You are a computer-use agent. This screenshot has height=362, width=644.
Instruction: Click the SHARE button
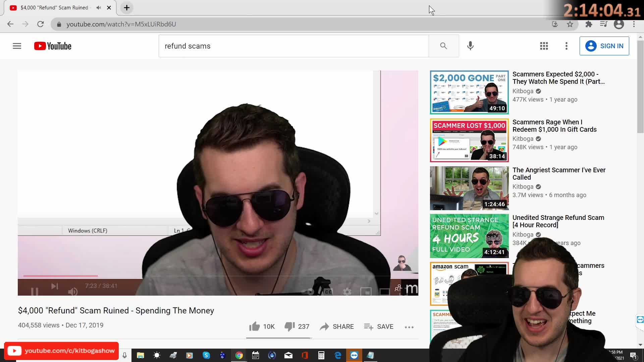[x=337, y=326]
